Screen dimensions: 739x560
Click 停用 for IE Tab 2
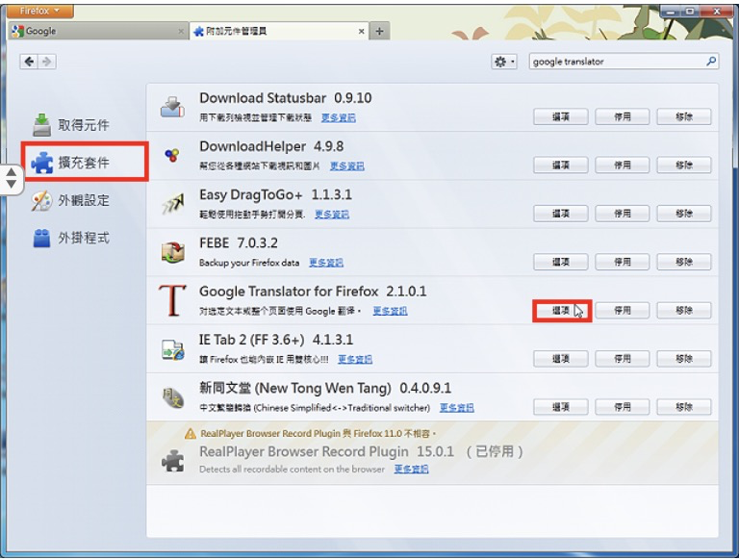[x=623, y=359]
